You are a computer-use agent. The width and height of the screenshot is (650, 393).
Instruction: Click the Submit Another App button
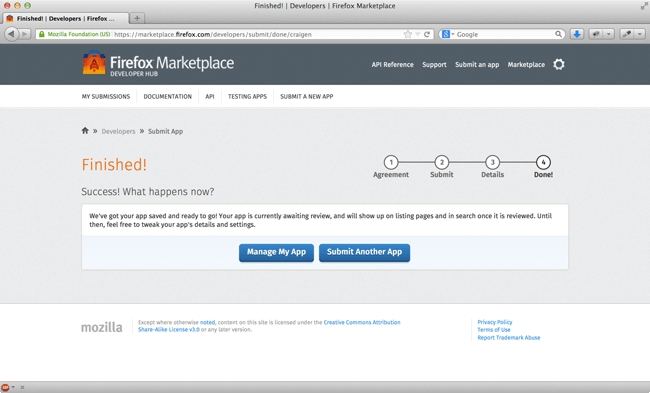click(x=364, y=252)
